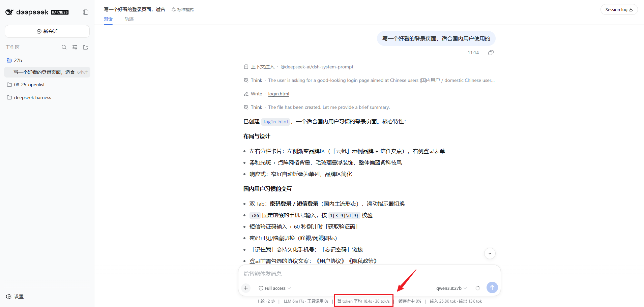Click the first Think step icon
The width and height of the screenshot is (644, 307).
click(x=246, y=80)
